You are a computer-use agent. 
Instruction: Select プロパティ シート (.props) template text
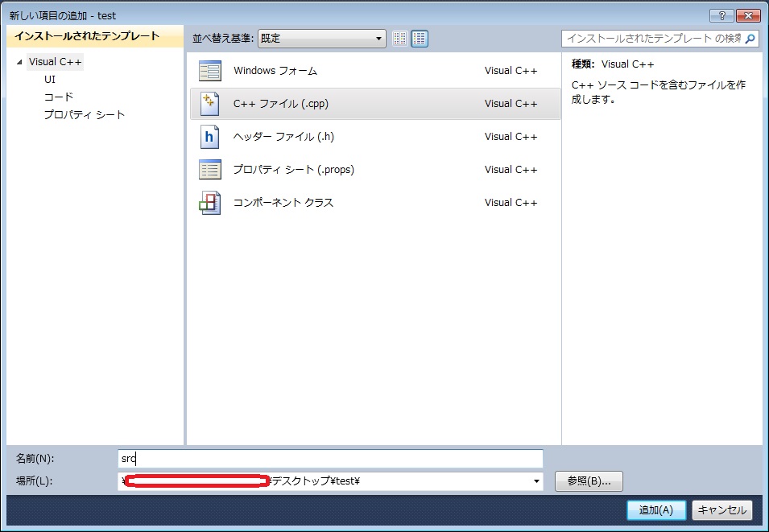point(293,170)
